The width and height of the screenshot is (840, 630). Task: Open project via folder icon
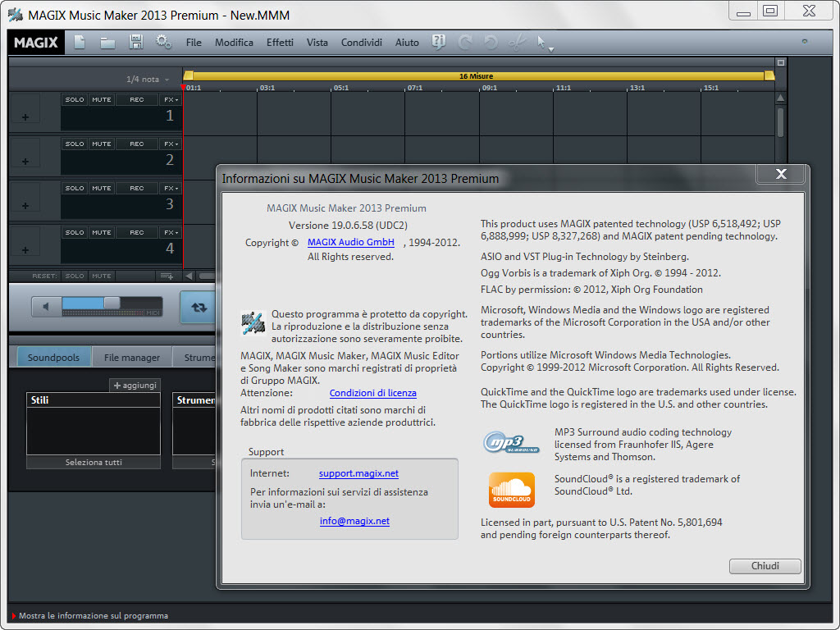(107, 43)
